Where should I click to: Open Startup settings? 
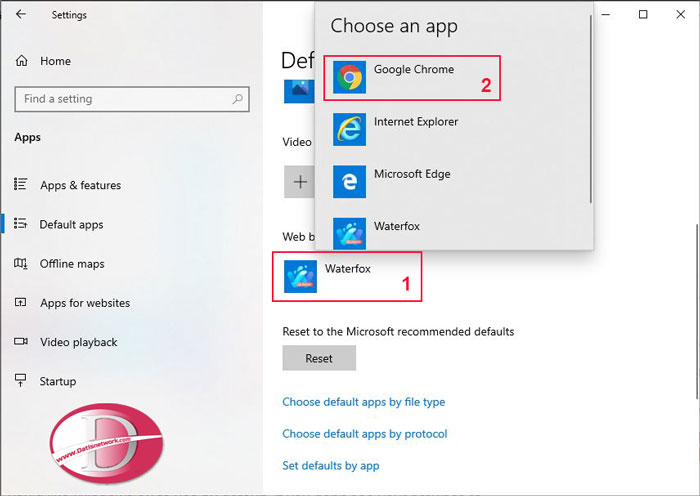pyautogui.click(x=58, y=381)
